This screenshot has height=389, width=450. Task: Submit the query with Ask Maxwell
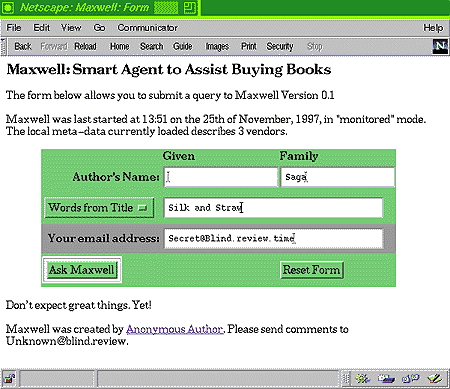click(82, 269)
